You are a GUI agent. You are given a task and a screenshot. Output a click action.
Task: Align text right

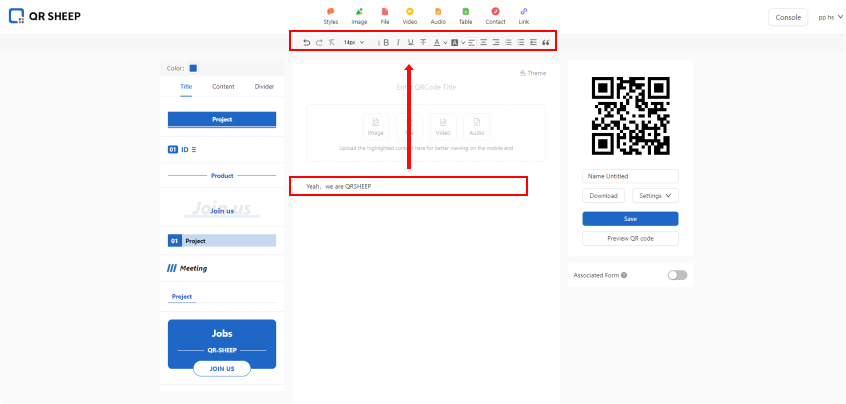pyautogui.click(x=496, y=43)
